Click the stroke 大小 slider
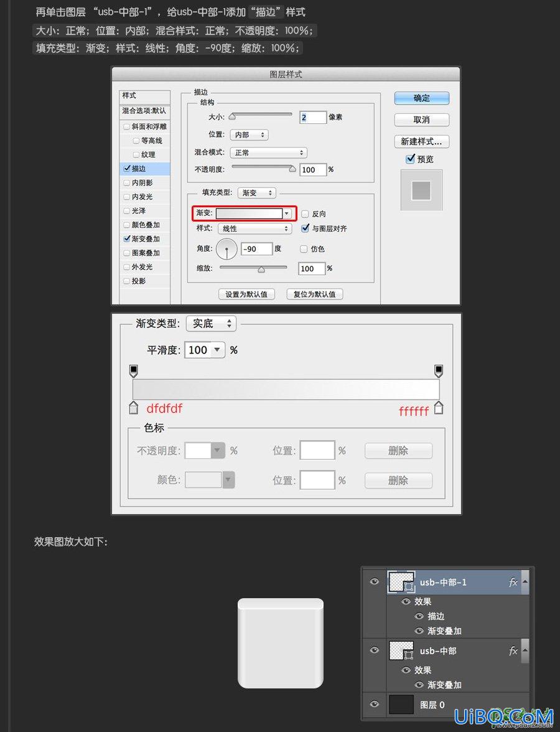This screenshot has height=732, width=560. click(261, 116)
